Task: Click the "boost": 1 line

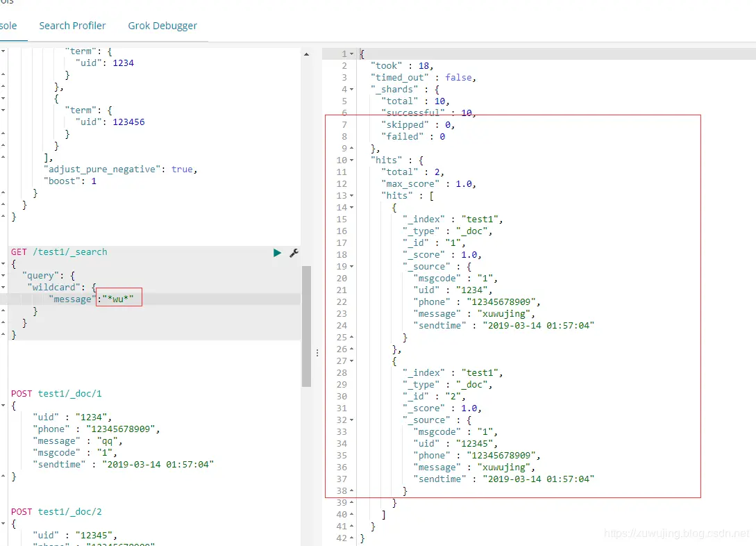Action: pos(70,181)
